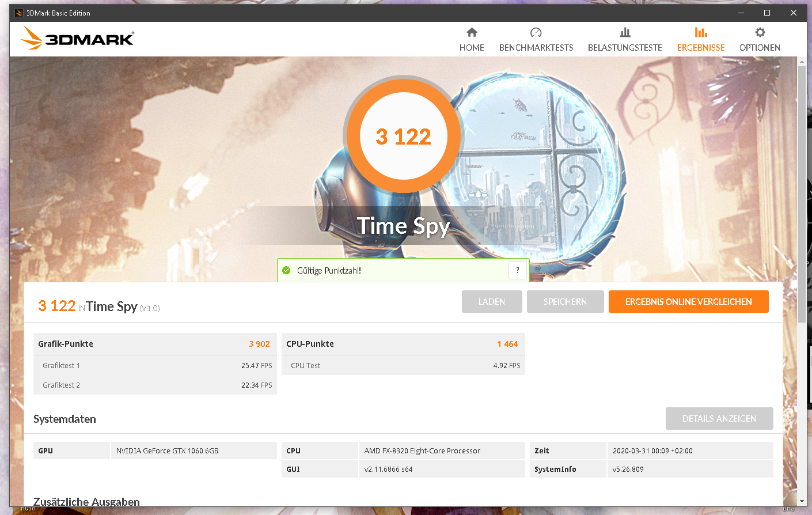812x515 pixels.
Task: Switch to BENCHMARKTESTS tab
Action: 536,40
